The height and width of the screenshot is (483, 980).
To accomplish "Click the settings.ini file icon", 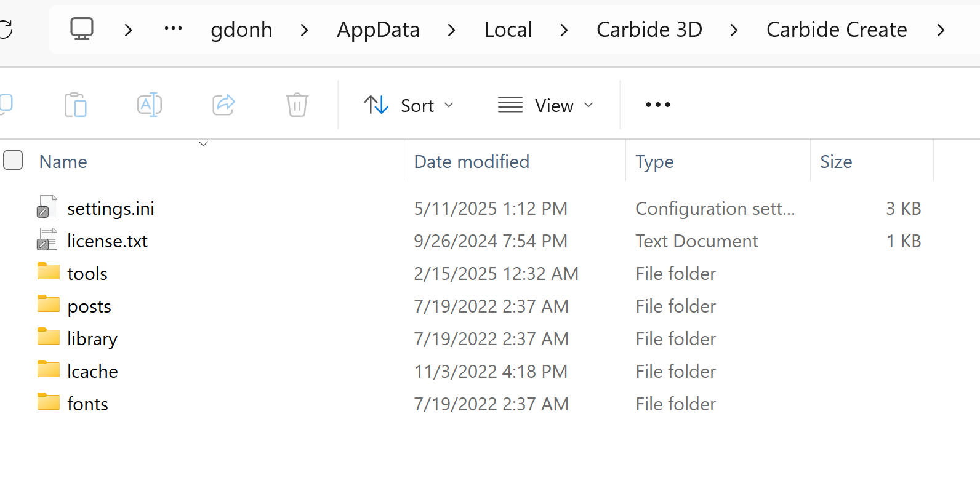I will coord(47,207).
